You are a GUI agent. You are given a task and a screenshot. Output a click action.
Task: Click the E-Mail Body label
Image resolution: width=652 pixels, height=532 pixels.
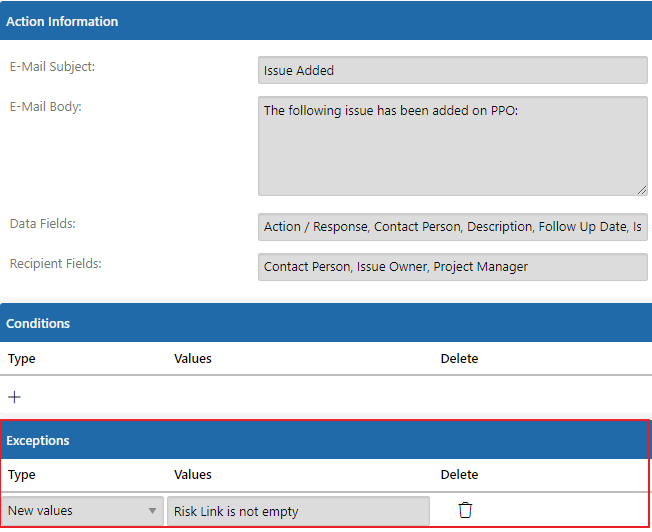coord(46,106)
